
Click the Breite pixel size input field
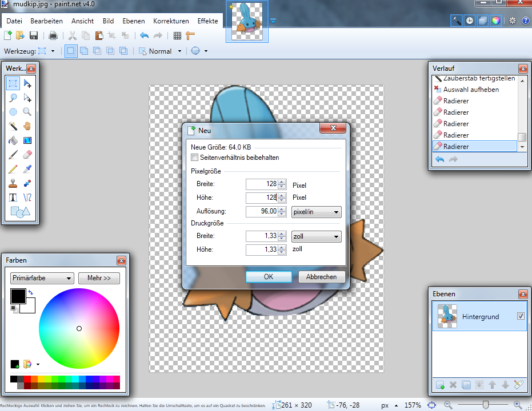click(262, 184)
